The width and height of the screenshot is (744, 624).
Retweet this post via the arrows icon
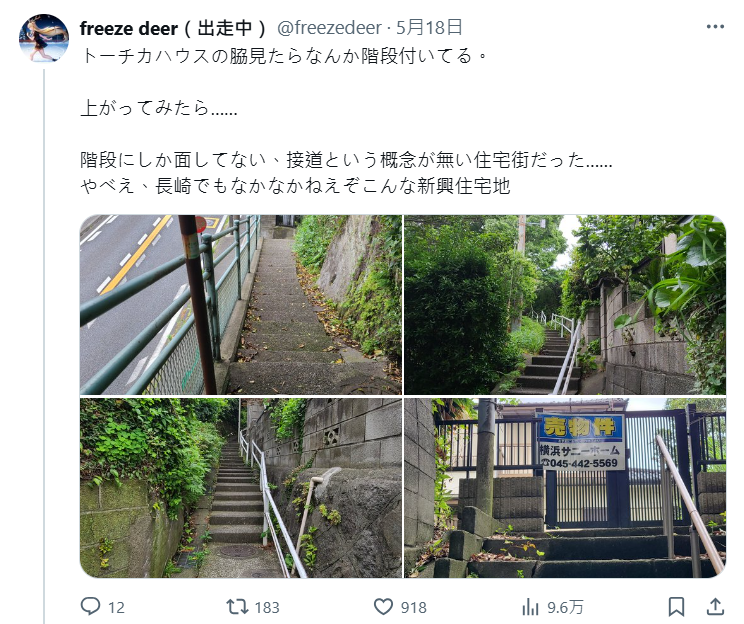click(237, 606)
